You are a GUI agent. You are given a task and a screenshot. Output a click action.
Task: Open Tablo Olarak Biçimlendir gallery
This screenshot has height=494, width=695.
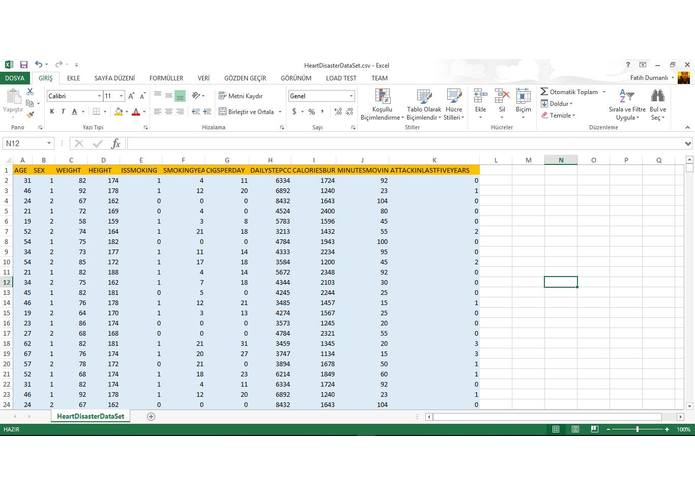424,105
